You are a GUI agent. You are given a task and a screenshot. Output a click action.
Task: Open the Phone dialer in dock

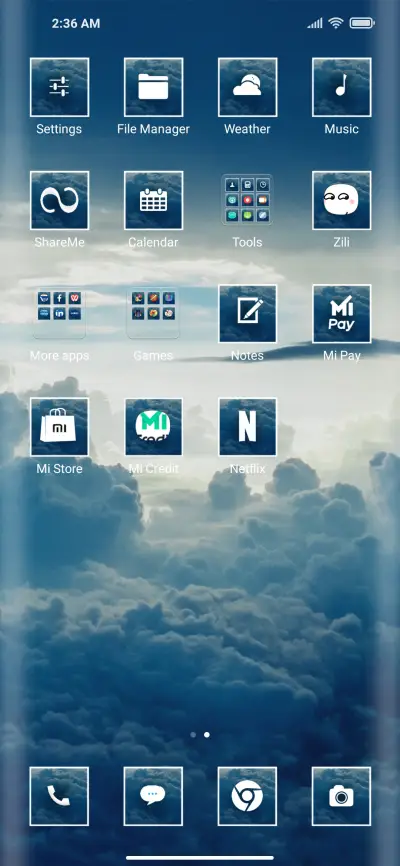(59, 796)
